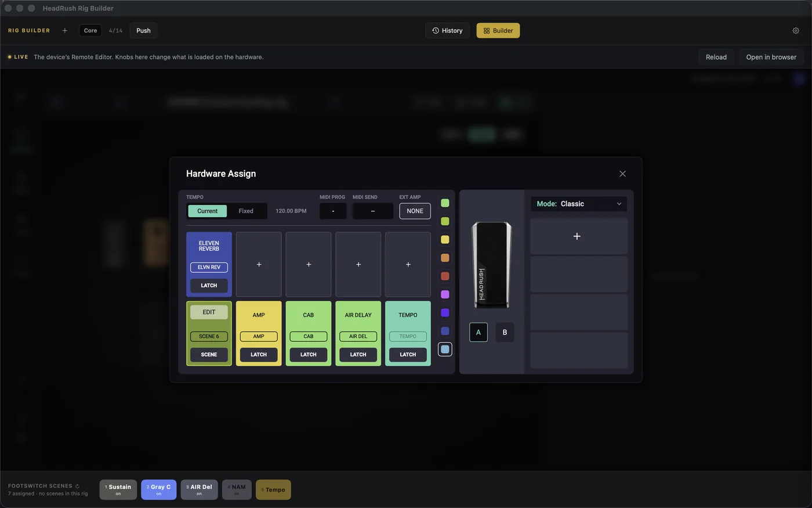Click the LIVE status indicator
The width and height of the screenshot is (812, 508).
tap(17, 57)
